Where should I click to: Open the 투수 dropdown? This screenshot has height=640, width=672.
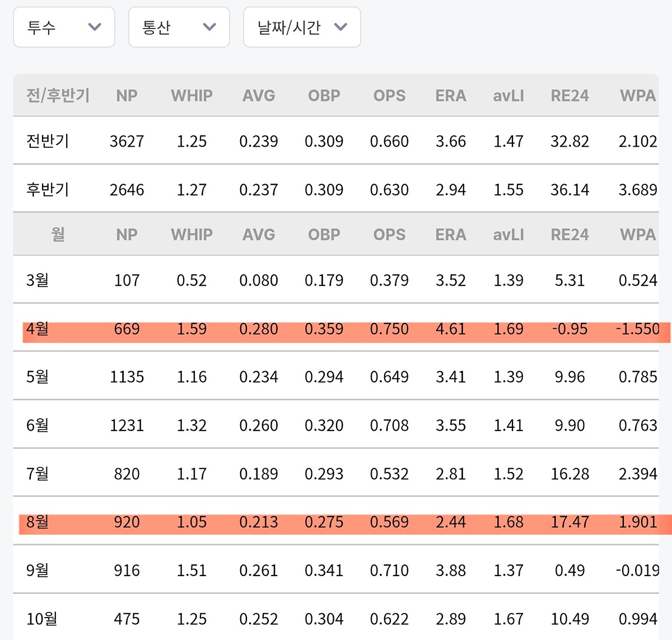[63, 27]
